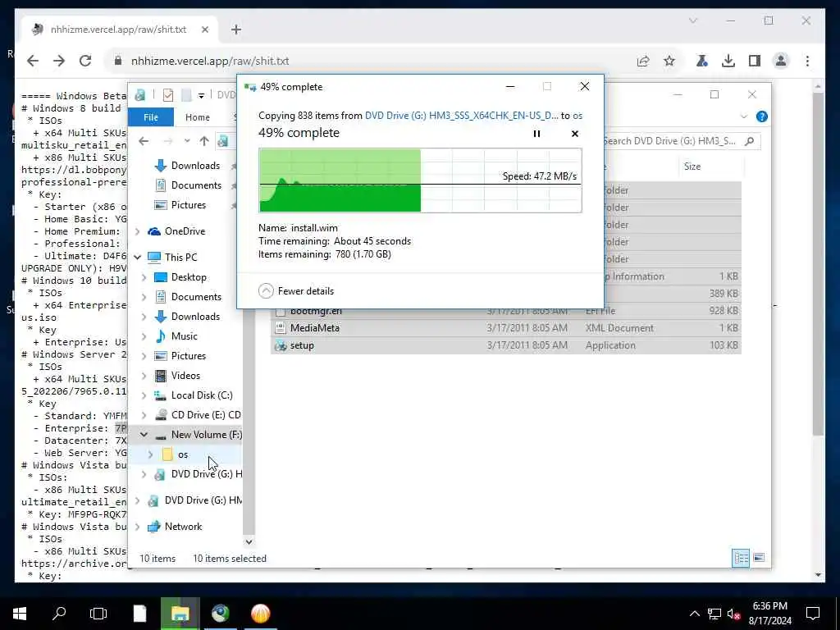Open the browser three-dot menu
The height and width of the screenshot is (630, 840).
point(807,61)
